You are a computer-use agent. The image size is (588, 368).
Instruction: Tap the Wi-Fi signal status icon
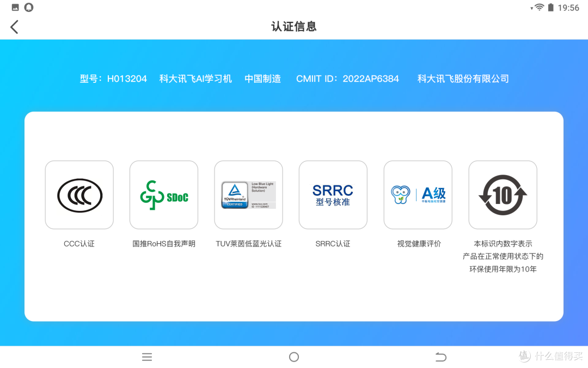[539, 8]
